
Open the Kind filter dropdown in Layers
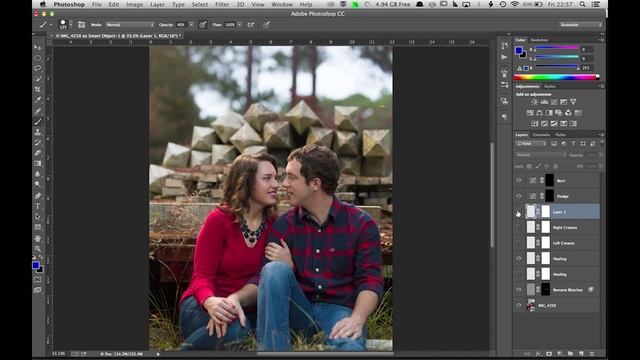point(531,144)
